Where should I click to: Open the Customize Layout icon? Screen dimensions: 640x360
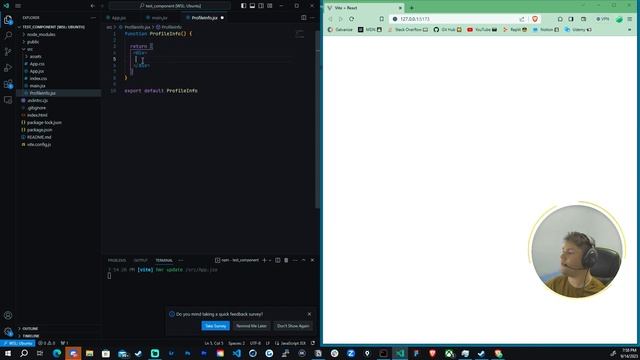(270, 6)
